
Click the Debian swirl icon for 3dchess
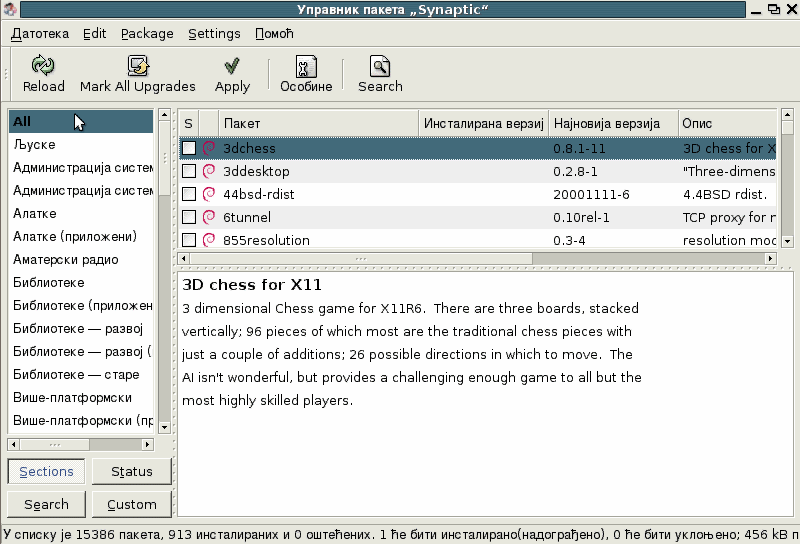pos(209,148)
